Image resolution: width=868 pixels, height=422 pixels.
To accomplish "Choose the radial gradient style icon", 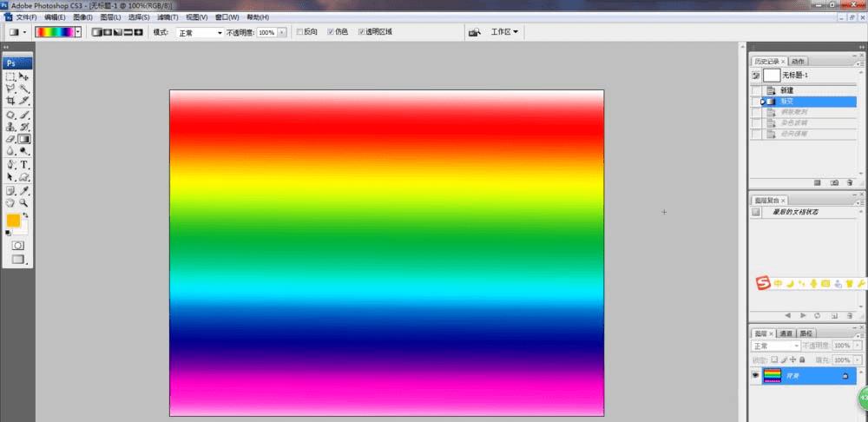I will 107,32.
